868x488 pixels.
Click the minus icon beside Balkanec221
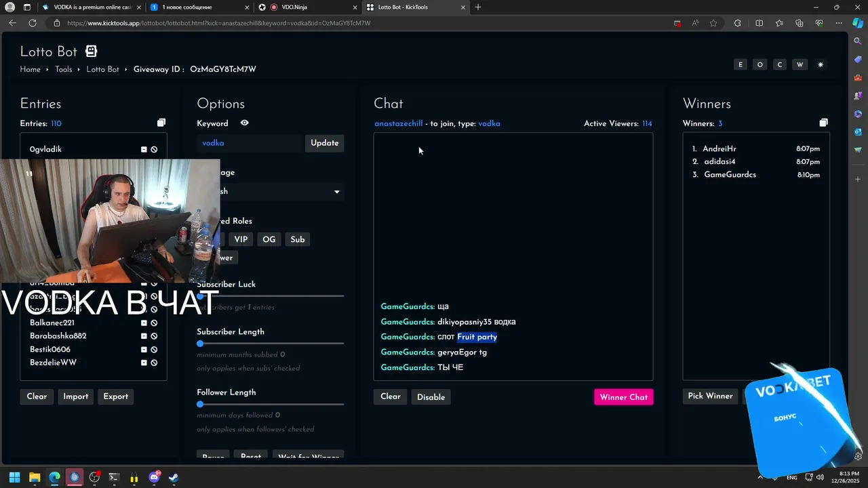click(x=144, y=323)
